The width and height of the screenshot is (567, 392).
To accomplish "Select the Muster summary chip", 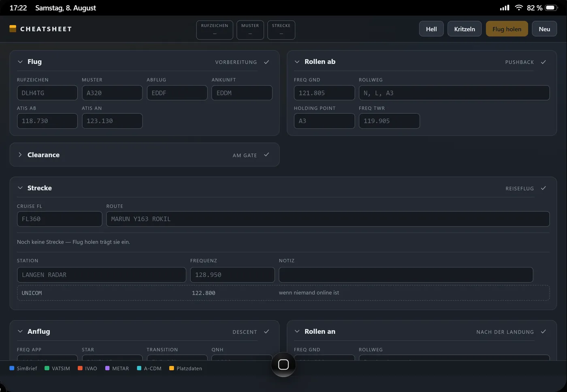I will tap(250, 30).
